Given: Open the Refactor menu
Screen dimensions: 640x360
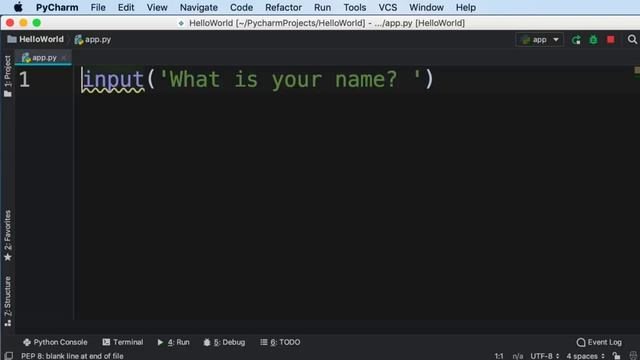Looking at the screenshot, I should 283,7.
